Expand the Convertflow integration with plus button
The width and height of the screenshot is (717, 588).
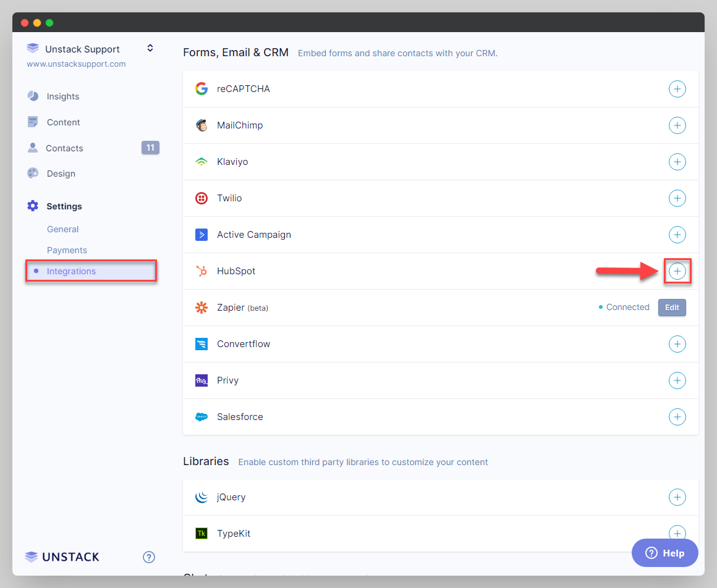(677, 344)
